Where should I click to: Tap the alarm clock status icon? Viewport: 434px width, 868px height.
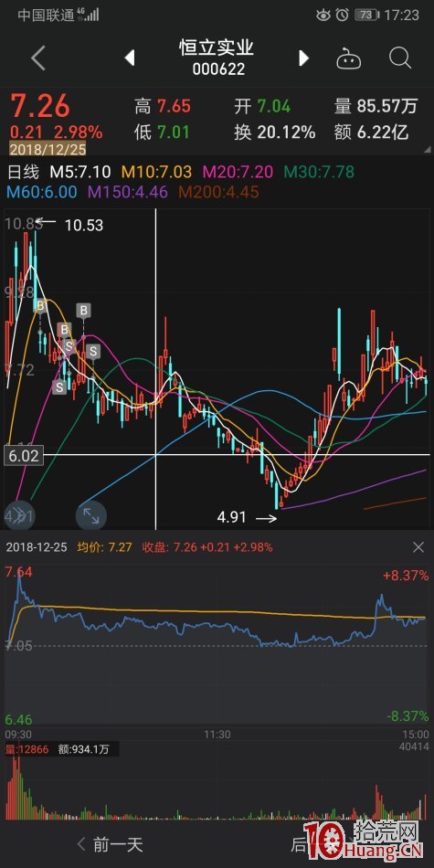click(343, 15)
